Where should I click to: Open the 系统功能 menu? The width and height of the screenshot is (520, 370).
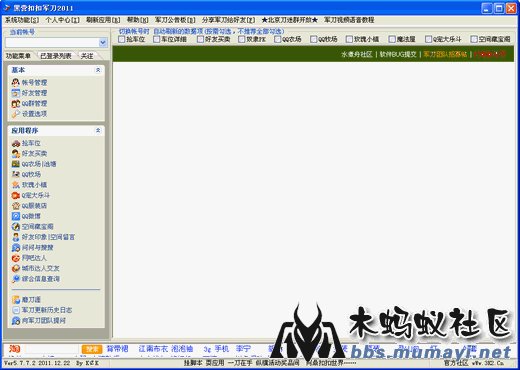(22, 20)
